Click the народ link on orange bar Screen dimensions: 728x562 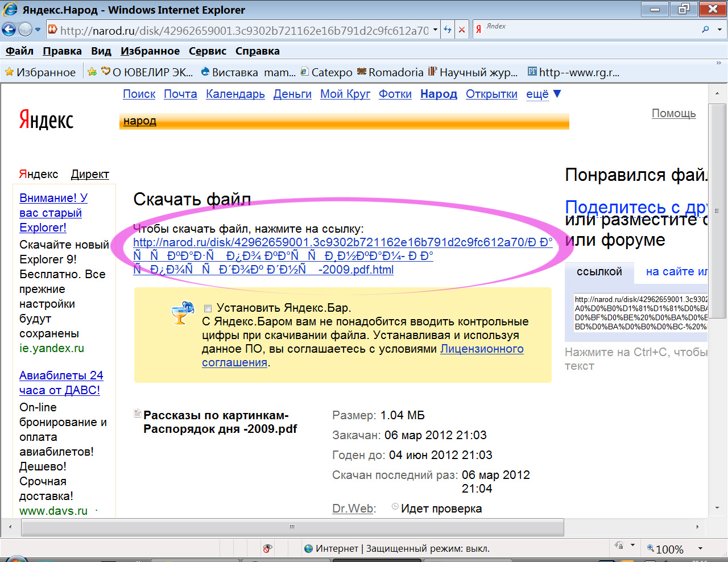tap(139, 121)
